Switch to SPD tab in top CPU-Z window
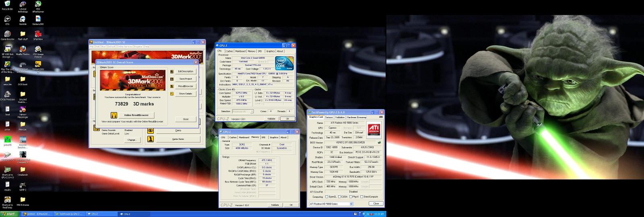The width and height of the screenshot is (644, 217). 260,51
